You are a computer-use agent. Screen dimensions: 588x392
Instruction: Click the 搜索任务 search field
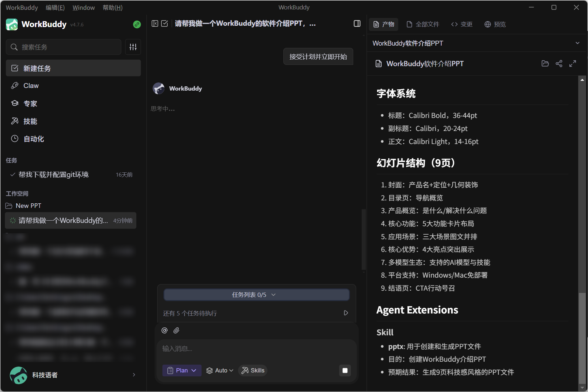coord(64,47)
